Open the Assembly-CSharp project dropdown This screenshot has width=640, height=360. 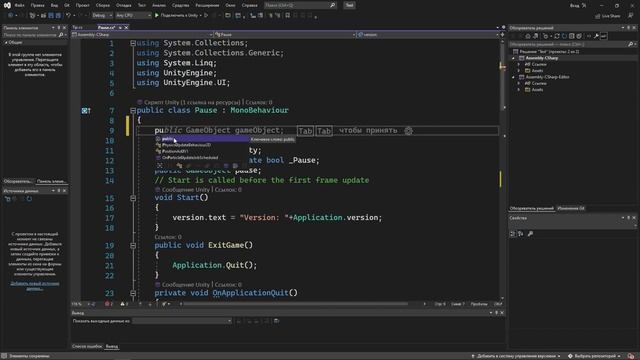tap(142, 35)
